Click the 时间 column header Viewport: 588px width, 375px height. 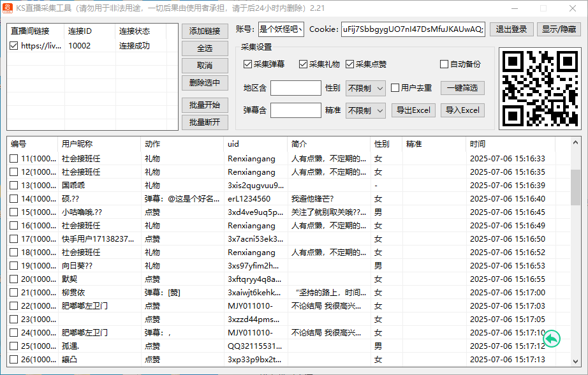click(478, 144)
